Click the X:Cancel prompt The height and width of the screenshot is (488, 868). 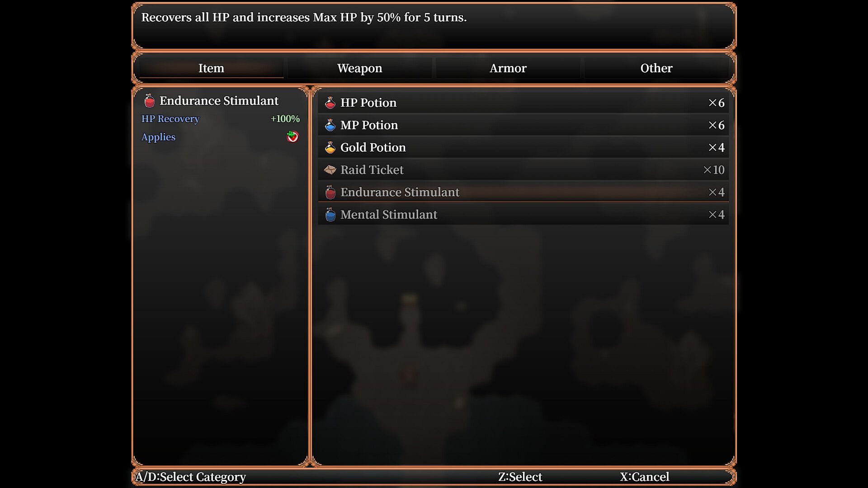tap(644, 477)
